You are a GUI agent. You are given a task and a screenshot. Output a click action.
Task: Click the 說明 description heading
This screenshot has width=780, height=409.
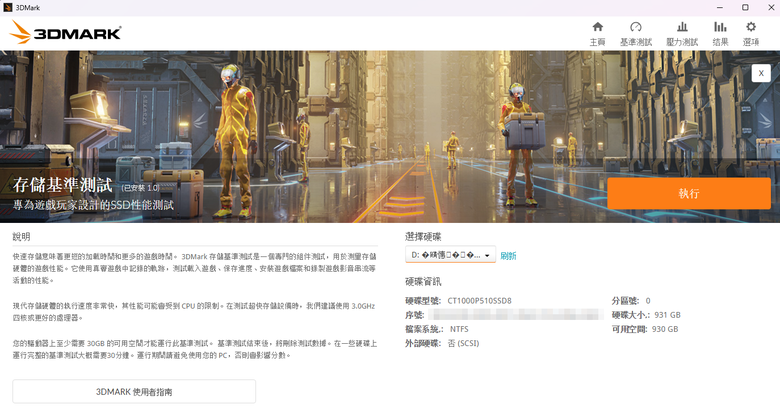[x=21, y=237]
